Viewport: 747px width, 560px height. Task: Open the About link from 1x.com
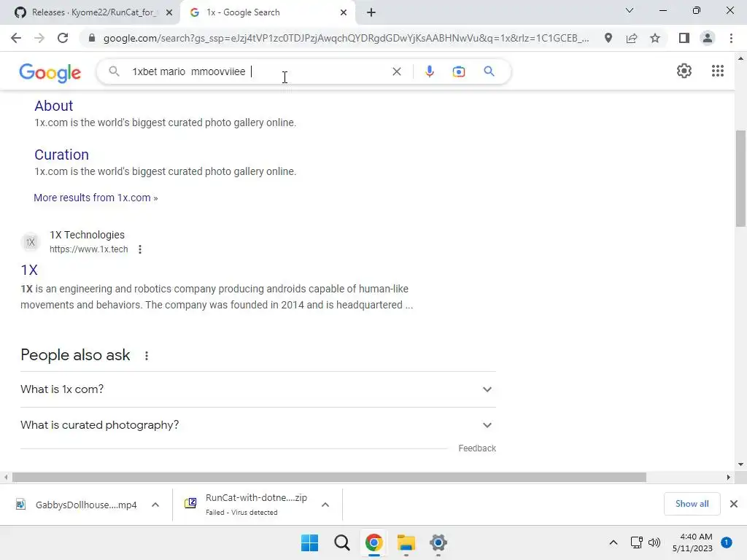tap(54, 106)
